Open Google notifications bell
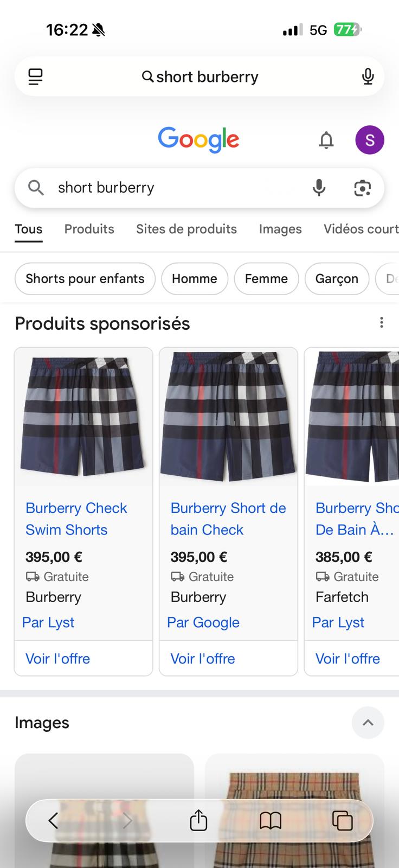Viewport: 399px width, 868px height. (326, 140)
